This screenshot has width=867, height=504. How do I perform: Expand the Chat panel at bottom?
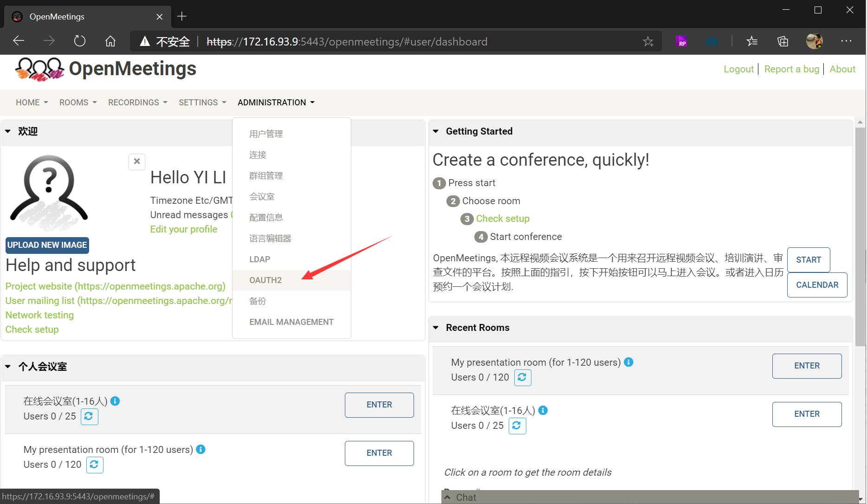coord(447,497)
